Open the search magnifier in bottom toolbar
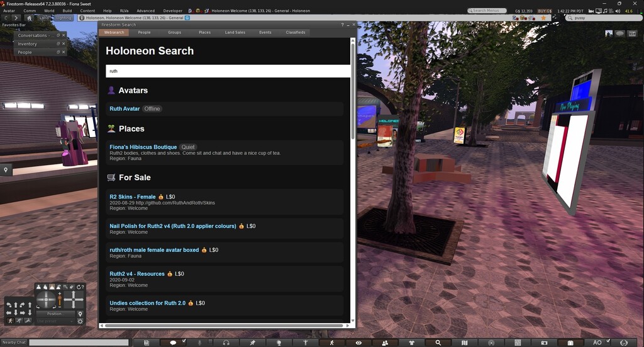The image size is (644, 347). (x=438, y=343)
